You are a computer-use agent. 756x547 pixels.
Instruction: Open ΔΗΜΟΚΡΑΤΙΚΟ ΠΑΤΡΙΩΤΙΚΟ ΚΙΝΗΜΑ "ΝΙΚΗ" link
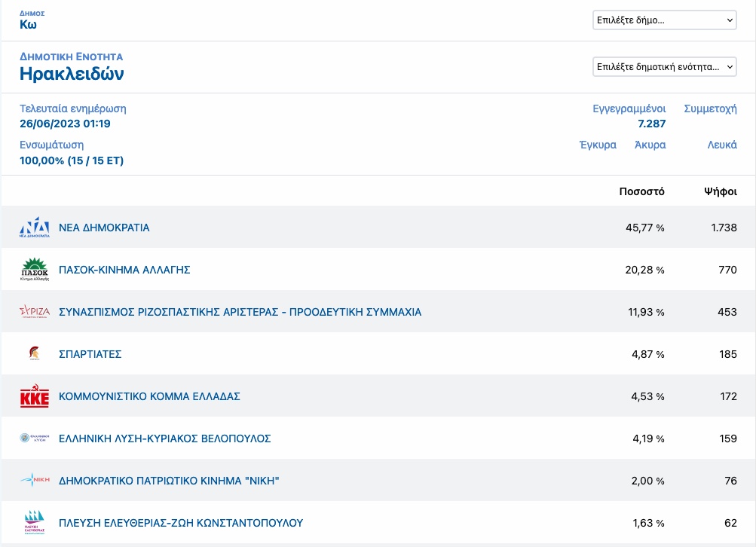point(170,481)
